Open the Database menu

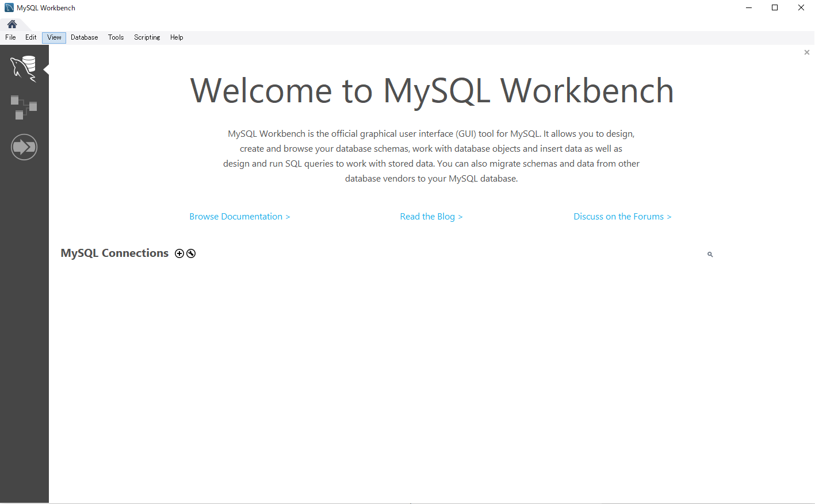[x=84, y=37]
